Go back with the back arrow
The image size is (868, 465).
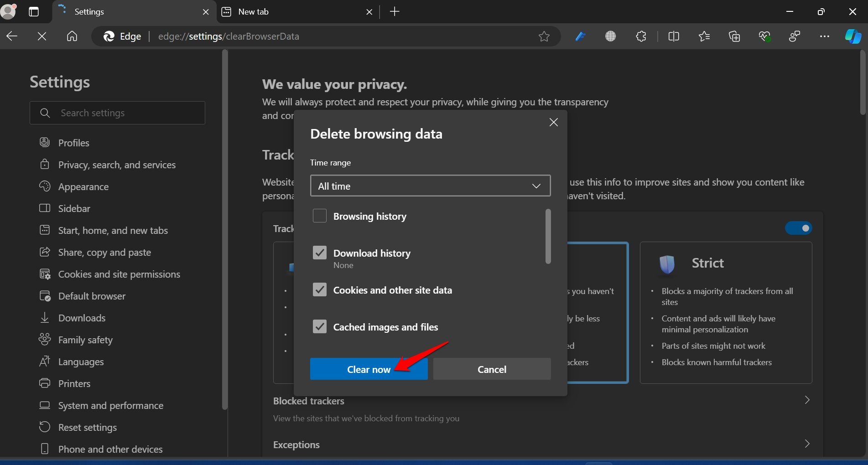[12, 36]
